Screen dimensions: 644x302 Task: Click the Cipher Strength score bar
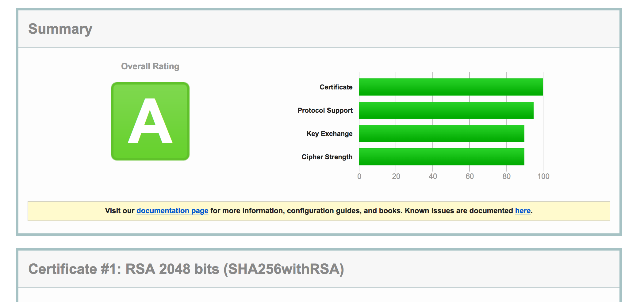click(442, 157)
